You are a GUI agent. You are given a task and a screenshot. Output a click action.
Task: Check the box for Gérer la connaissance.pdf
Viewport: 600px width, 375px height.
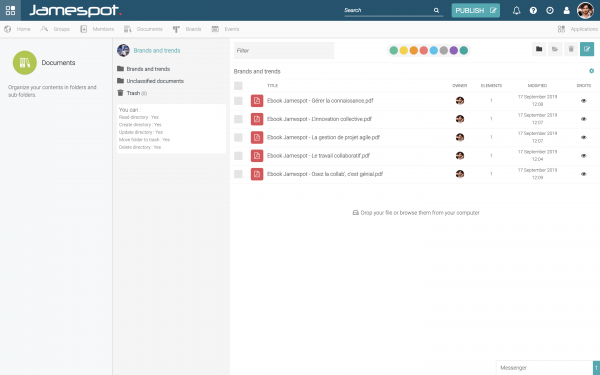click(x=238, y=101)
